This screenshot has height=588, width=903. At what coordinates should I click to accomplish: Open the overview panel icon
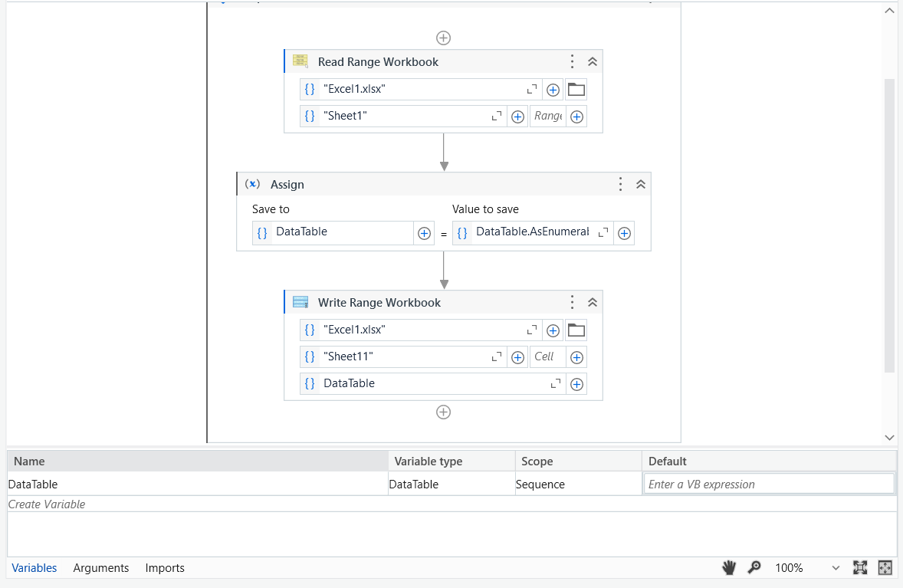[885, 568]
